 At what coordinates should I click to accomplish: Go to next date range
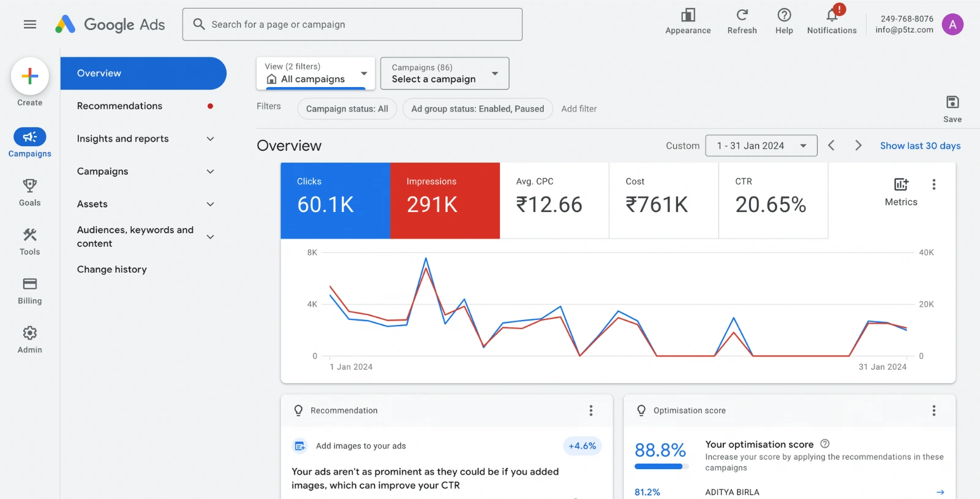click(x=858, y=145)
